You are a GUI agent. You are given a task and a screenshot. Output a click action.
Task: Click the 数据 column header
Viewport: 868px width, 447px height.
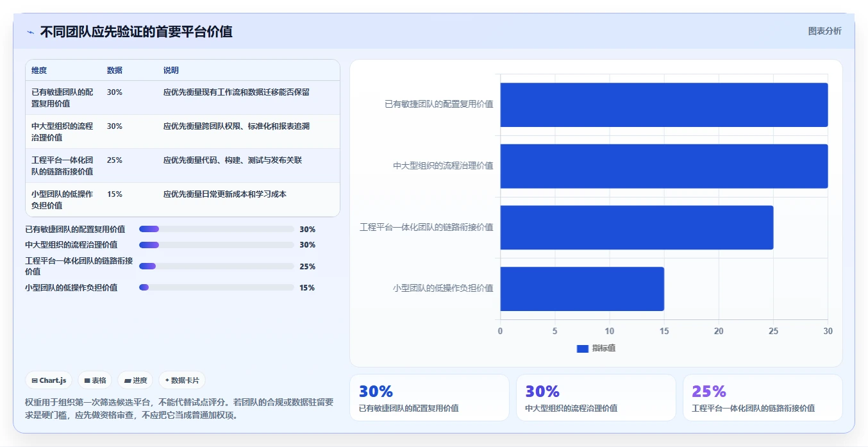coord(115,71)
